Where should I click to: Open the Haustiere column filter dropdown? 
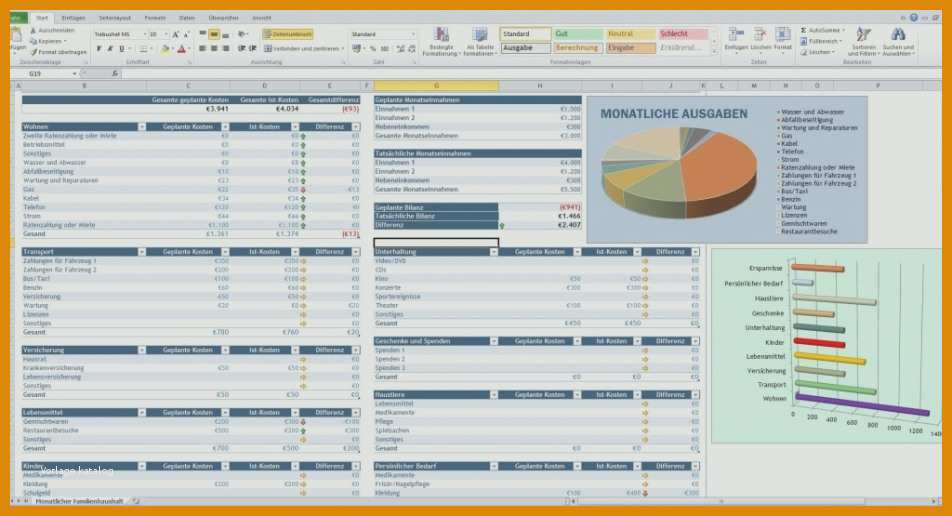(494, 395)
